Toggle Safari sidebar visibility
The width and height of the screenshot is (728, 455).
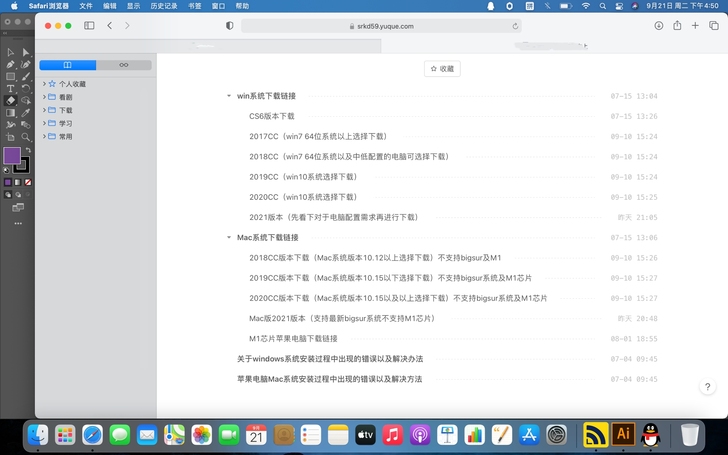tap(89, 26)
